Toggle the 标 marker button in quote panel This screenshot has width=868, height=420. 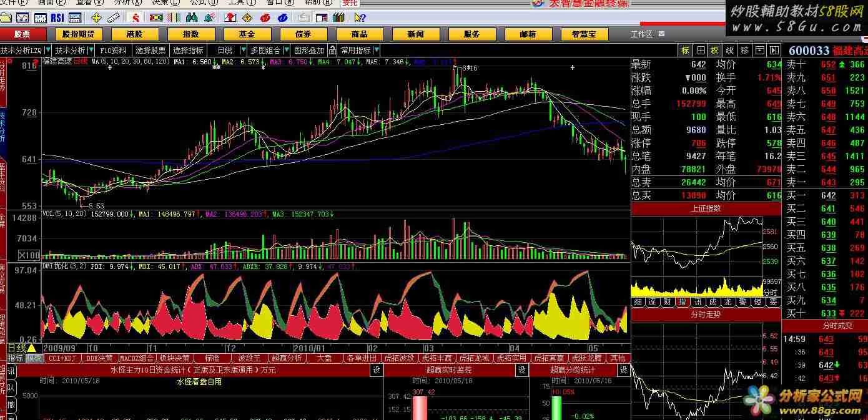tap(685, 51)
